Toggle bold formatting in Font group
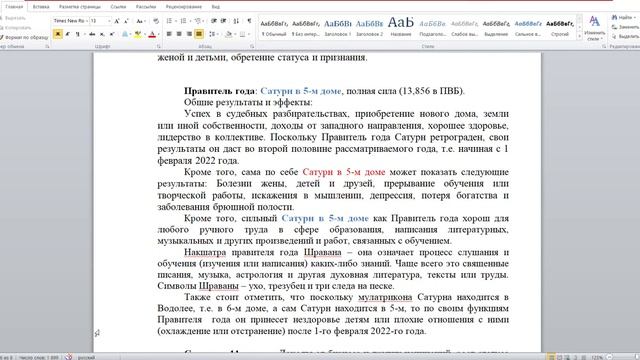Screen dimensions: 640x360 tap(58, 34)
